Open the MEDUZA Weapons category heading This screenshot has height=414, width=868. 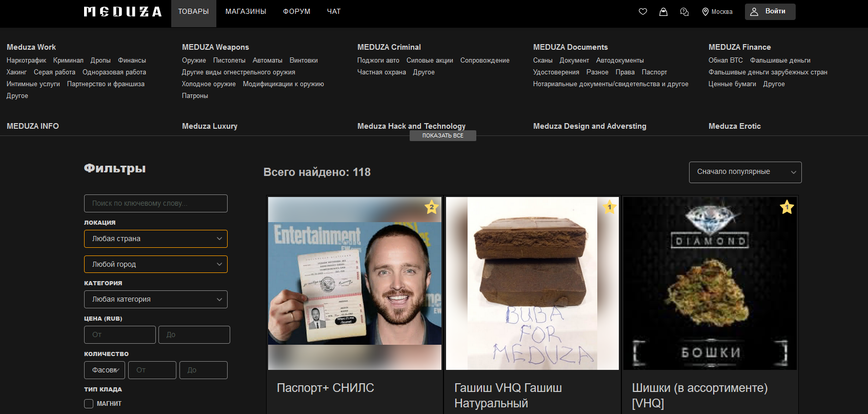pyautogui.click(x=215, y=47)
